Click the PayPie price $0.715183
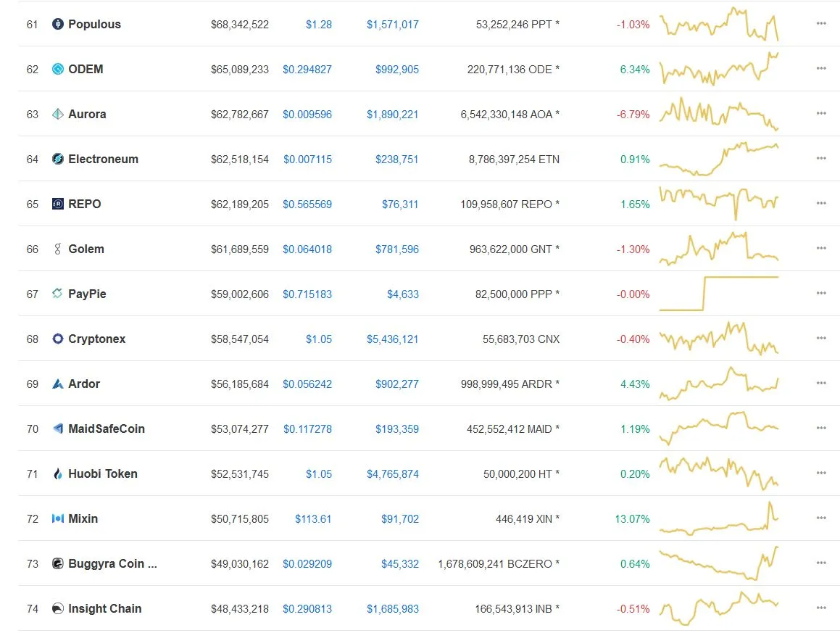 (307, 294)
